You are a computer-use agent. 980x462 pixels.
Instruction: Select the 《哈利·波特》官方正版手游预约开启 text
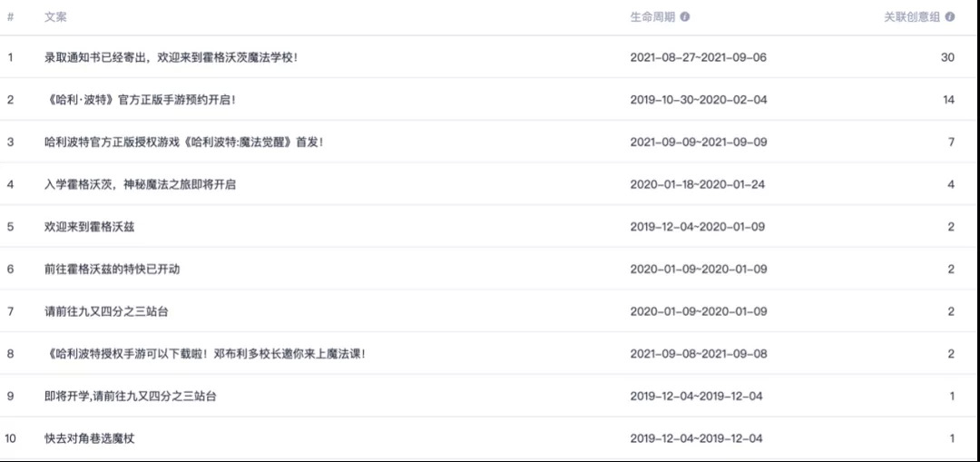144,100
